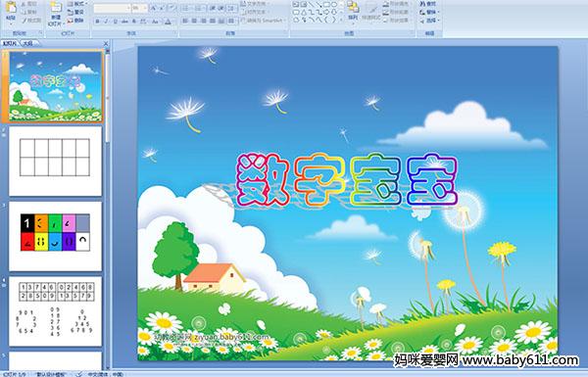Click the Select (选择) button in editing group
The height and width of the screenshot is (377, 588).
pyautogui.click(x=428, y=21)
